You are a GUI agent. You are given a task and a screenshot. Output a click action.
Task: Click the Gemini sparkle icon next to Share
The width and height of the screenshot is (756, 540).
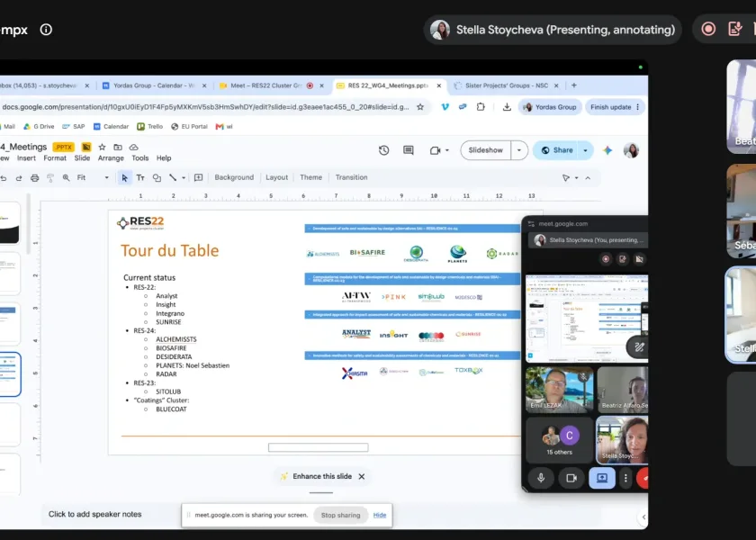pyautogui.click(x=607, y=150)
